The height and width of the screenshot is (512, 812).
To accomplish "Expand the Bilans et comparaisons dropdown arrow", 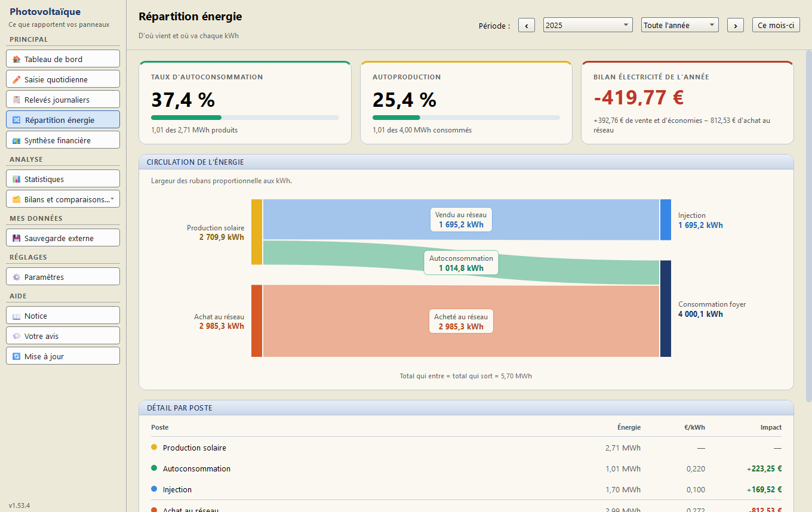I will [x=113, y=199].
